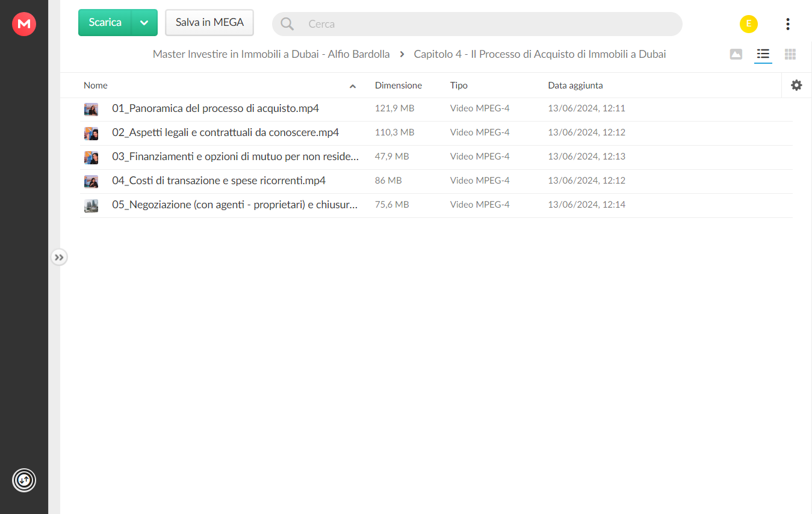Open the yellow E account avatar
This screenshot has height=514, width=812.
(749, 24)
